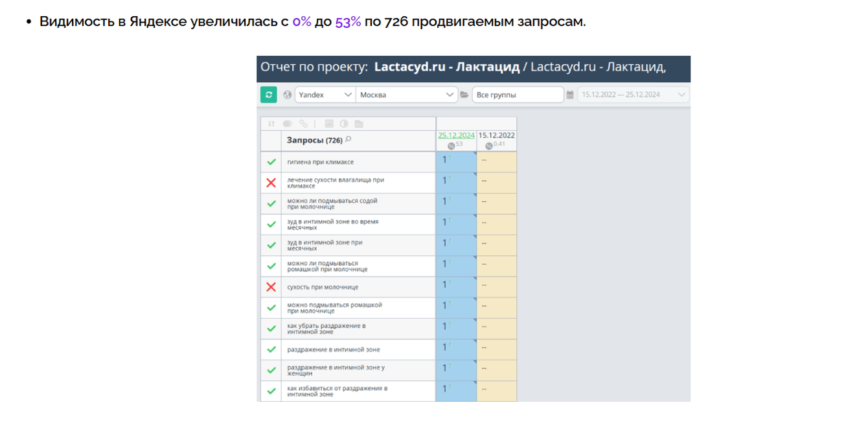The height and width of the screenshot is (429, 868).
Task: Click the folder icon before Все группы
Action: [x=464, y=95]
